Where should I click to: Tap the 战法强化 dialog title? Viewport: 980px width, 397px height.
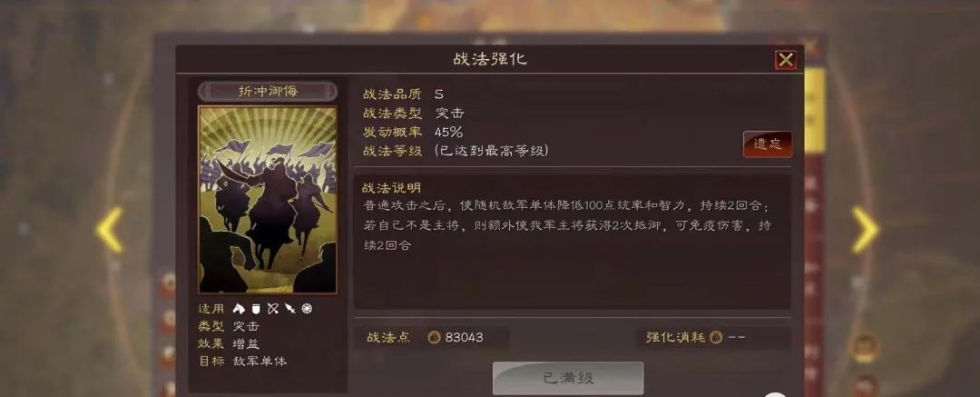point(490,59)
